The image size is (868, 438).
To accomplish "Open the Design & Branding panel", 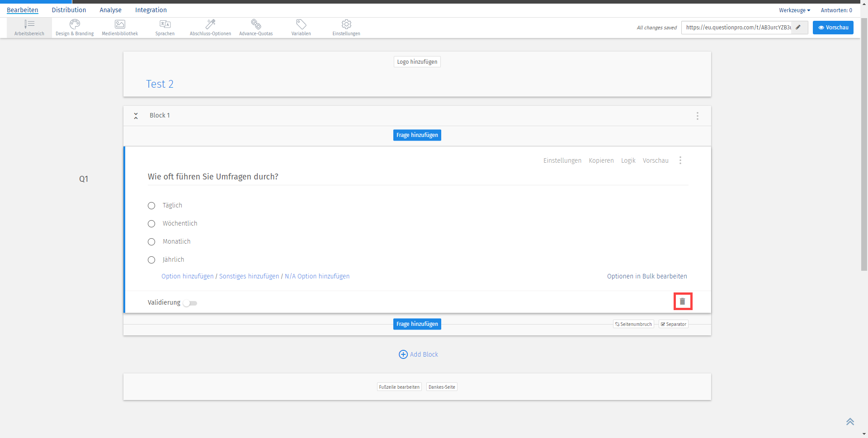I will 74,27.
